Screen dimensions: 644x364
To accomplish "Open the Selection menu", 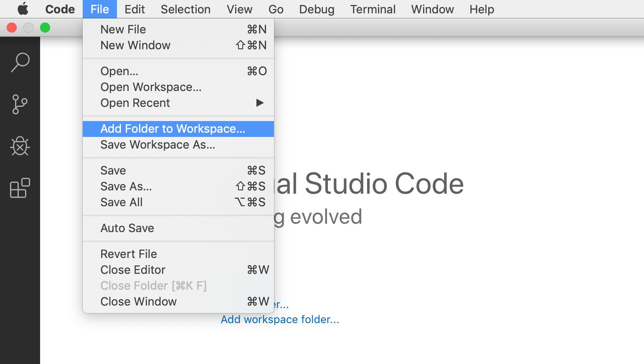I will coord(185,9).
